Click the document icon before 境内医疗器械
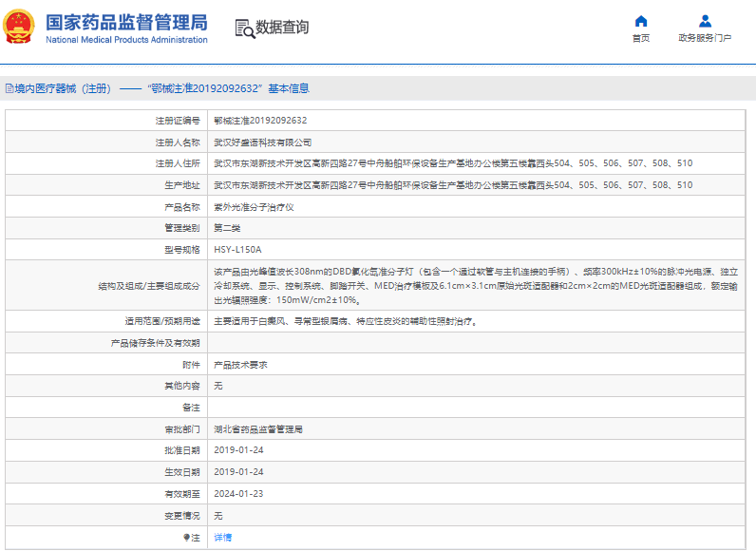The image size is (756, 551). click(x=9, y=88)
